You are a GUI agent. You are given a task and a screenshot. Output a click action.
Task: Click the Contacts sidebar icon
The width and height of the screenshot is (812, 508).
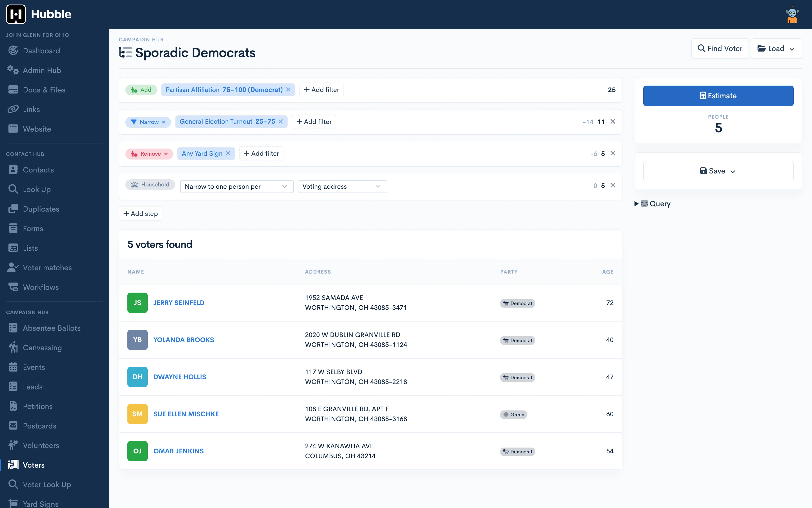click(x=13, y=170)
